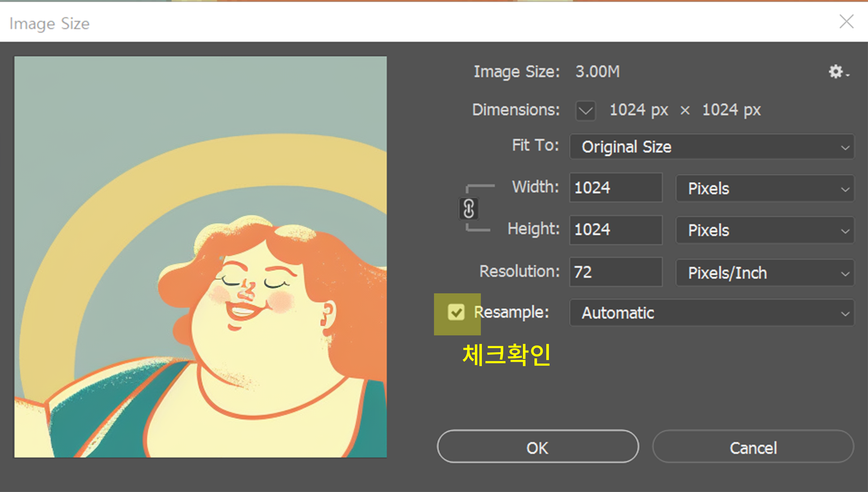Close the Image Size dialog
Screen dimensions: 868x492
coord(846,22)
